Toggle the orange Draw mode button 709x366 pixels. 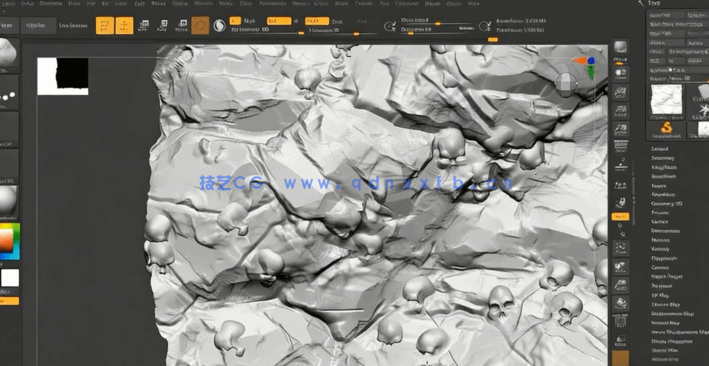click(124, 25)
